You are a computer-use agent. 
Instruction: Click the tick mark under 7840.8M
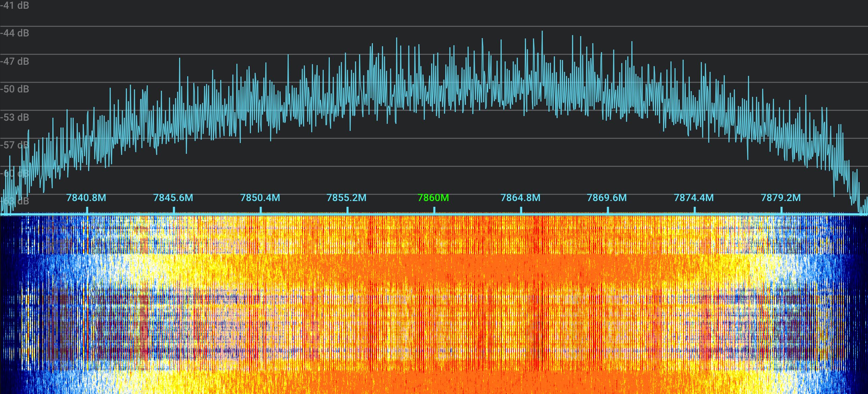87,210
